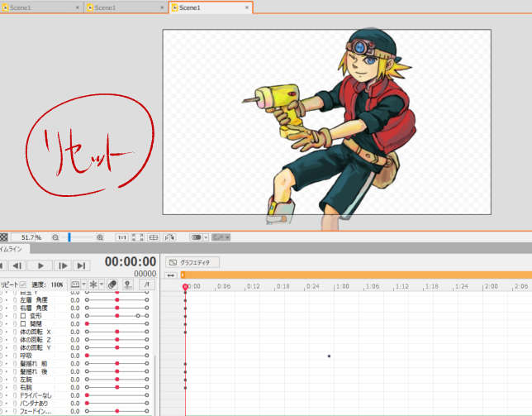Click the 00000 frame counter
Viewport: 532px width, 416px height.
click(145, 274)
